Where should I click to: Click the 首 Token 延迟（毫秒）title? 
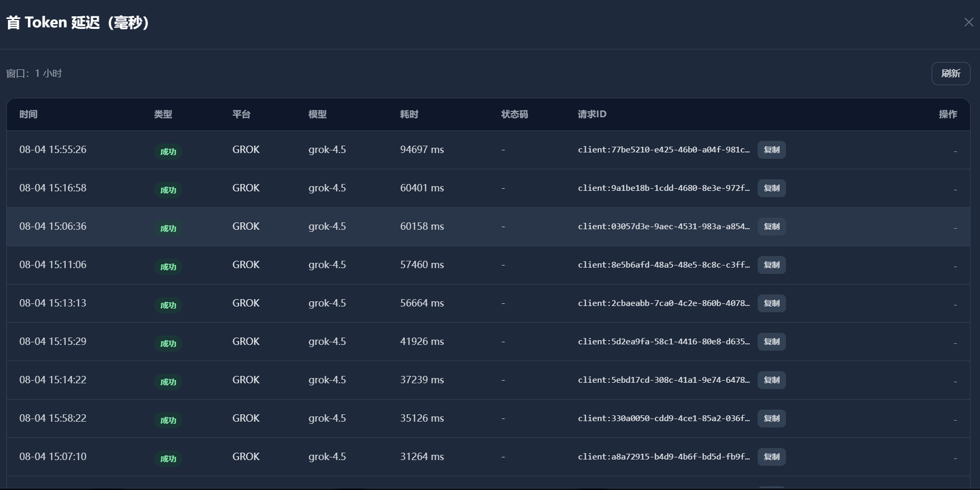(78, 23)
